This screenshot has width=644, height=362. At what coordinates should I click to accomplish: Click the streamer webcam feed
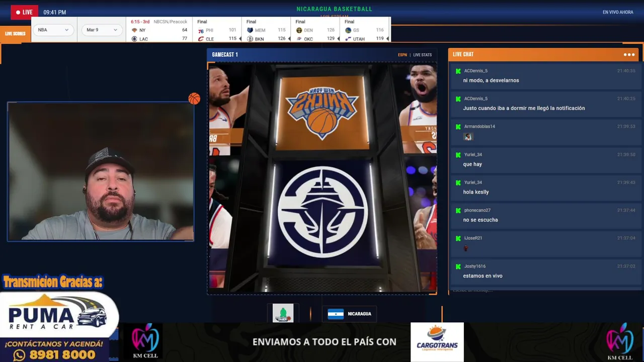[x=101, y=171]
